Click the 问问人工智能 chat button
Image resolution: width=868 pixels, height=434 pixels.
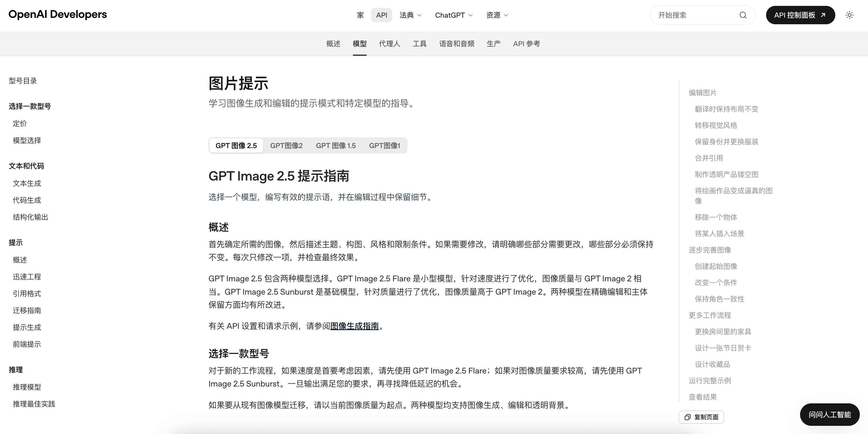click(830, 415)
